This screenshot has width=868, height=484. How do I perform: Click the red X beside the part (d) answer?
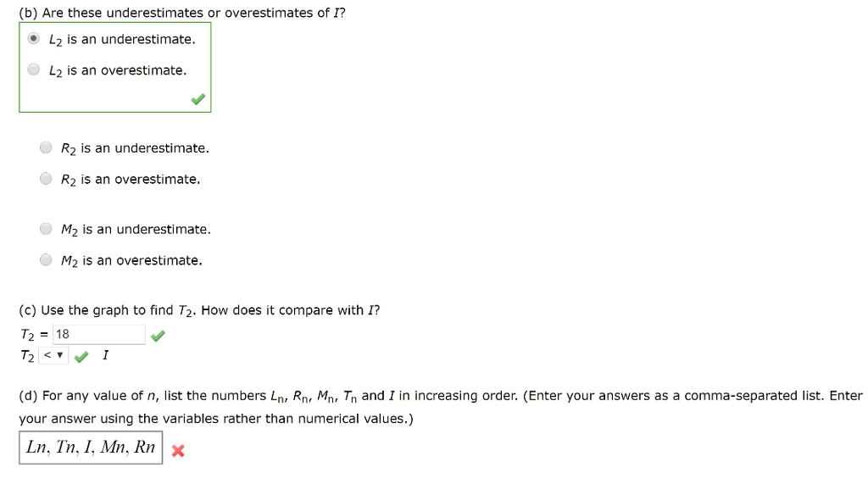[x=177, y=451]
